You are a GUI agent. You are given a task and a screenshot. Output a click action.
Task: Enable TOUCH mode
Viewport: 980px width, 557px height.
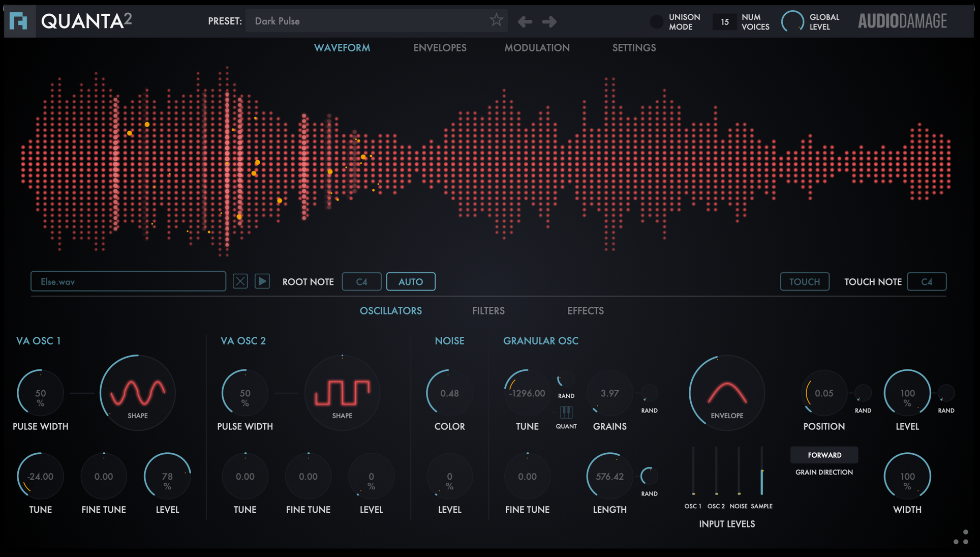(805, 281)
